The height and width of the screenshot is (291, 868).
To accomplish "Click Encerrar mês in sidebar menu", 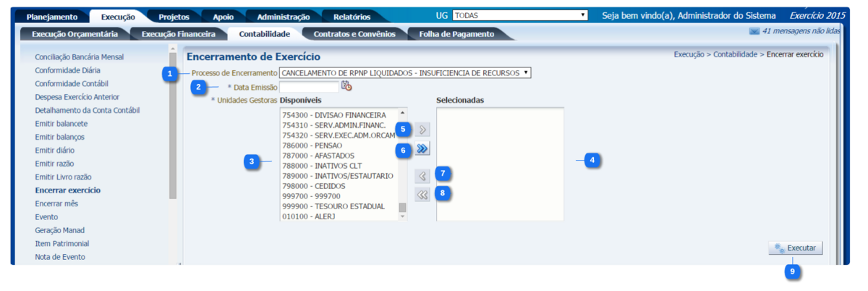I will point(56,203).
